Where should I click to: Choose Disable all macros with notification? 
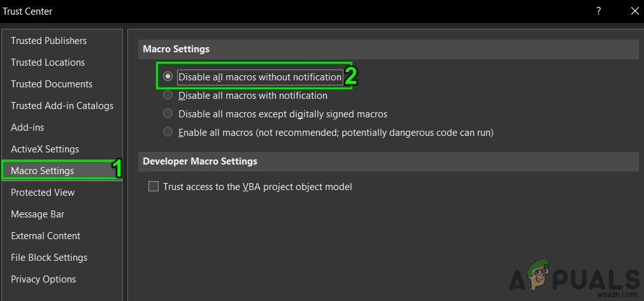click(x=168, y=95)
